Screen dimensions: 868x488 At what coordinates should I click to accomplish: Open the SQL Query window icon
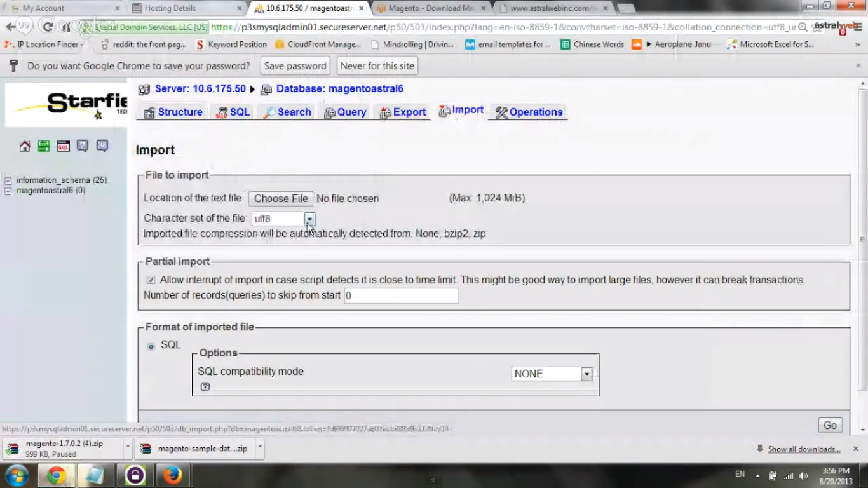[63, 146]
